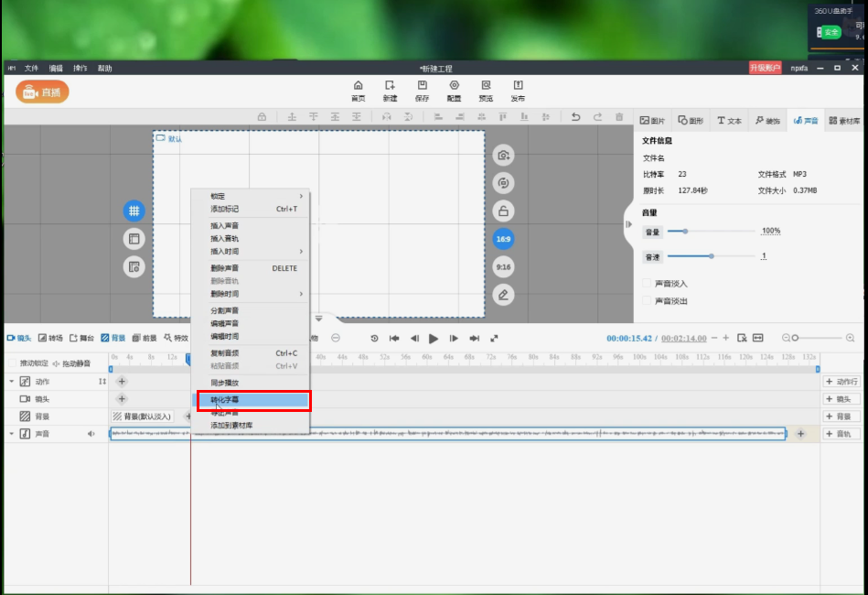Click the 保存 save icon in top toolbar
This screenshot has height=595, width=868.
(x=422, y=90)
